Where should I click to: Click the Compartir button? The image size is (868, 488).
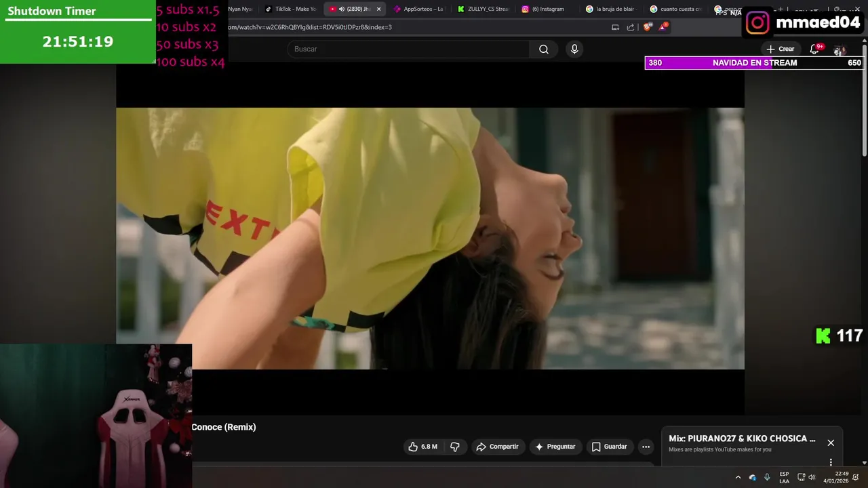click(497, 447)
